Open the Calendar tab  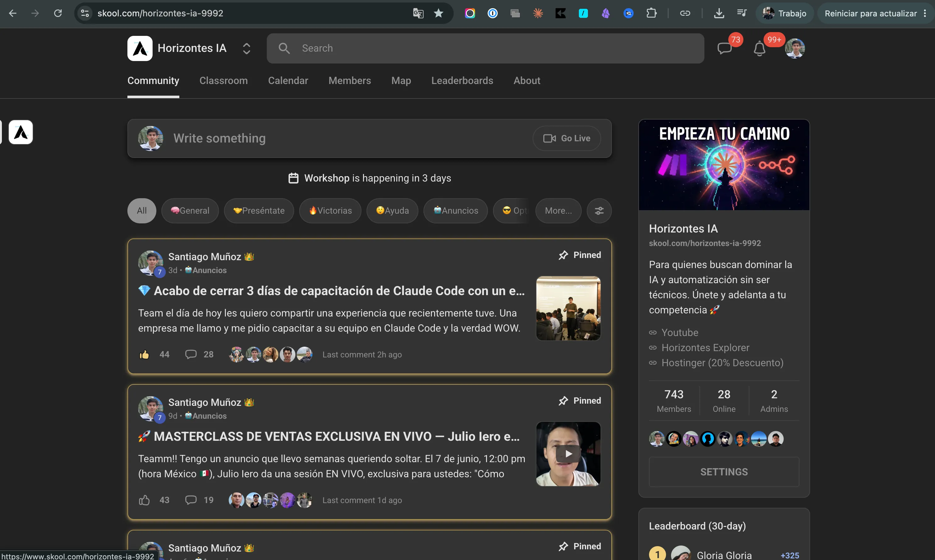288,81
